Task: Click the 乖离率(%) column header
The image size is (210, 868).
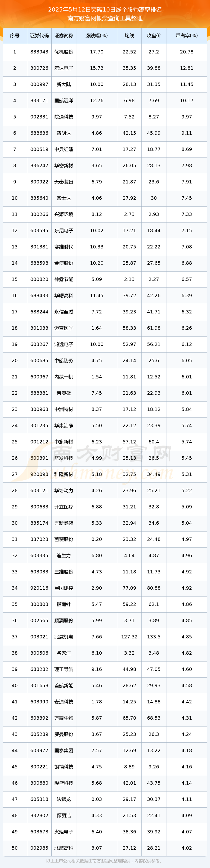Action: click(187, 36)
